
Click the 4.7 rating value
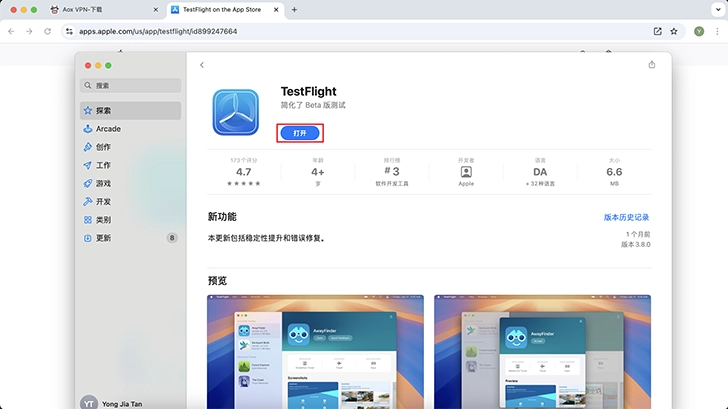click(244, 172)
